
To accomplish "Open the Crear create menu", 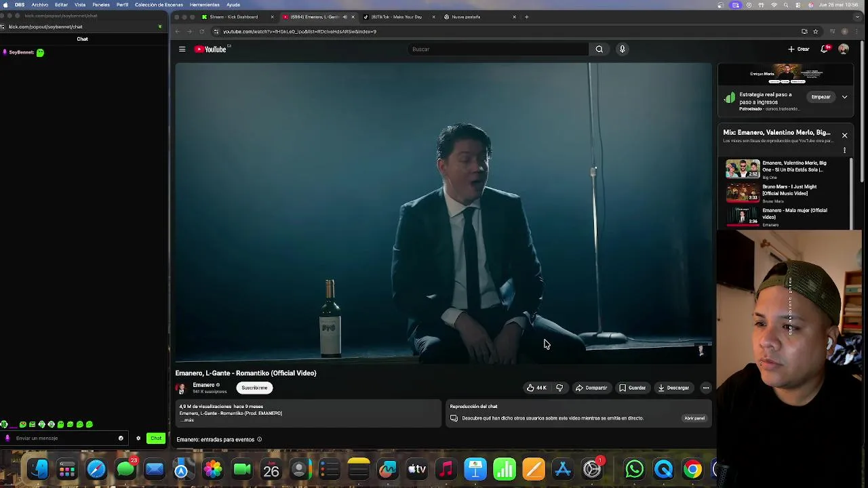I will (x=799, y=49).
